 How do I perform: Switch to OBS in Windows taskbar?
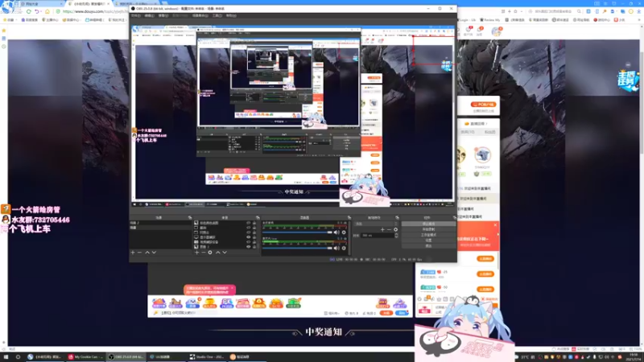click(x=126, y=357)
